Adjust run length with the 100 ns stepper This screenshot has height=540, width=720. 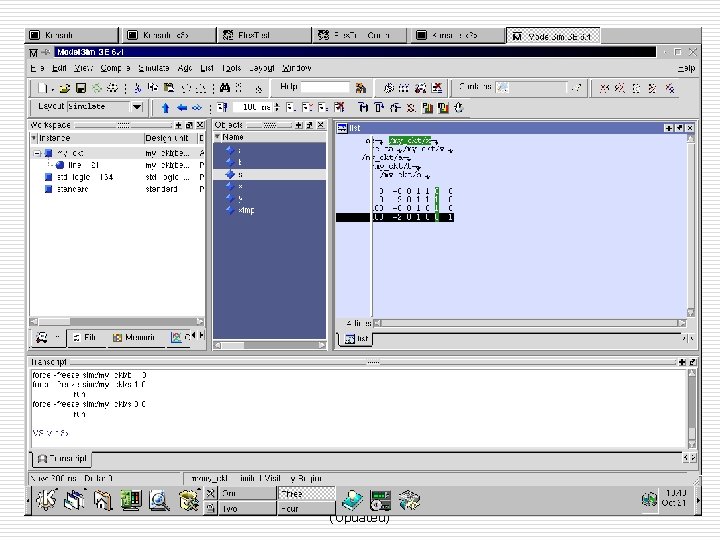point(276,107)
